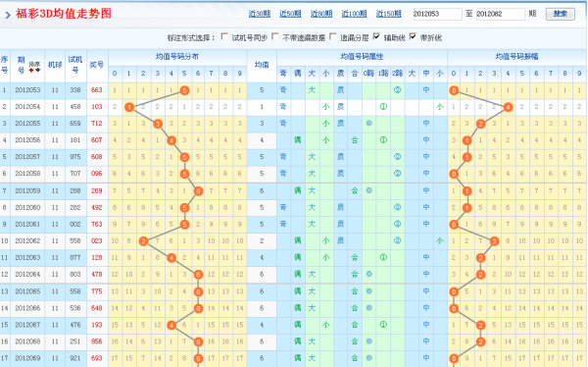Click the black descending sort arrow under 排序

pos(37,71)
